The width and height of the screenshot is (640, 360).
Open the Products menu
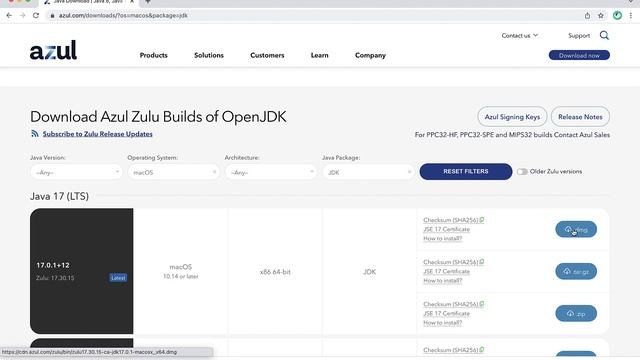tap(153, 55)
